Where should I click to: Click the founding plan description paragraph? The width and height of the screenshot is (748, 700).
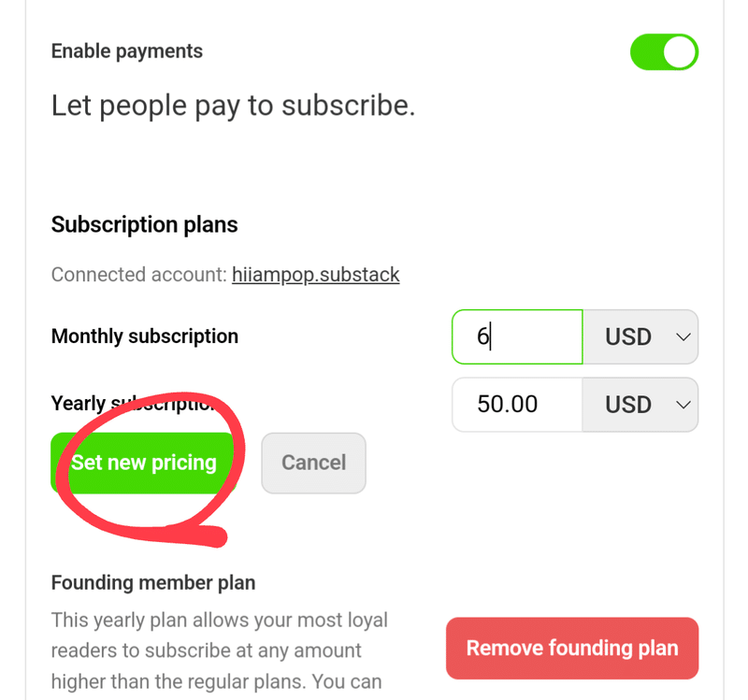tap(220, 650)
